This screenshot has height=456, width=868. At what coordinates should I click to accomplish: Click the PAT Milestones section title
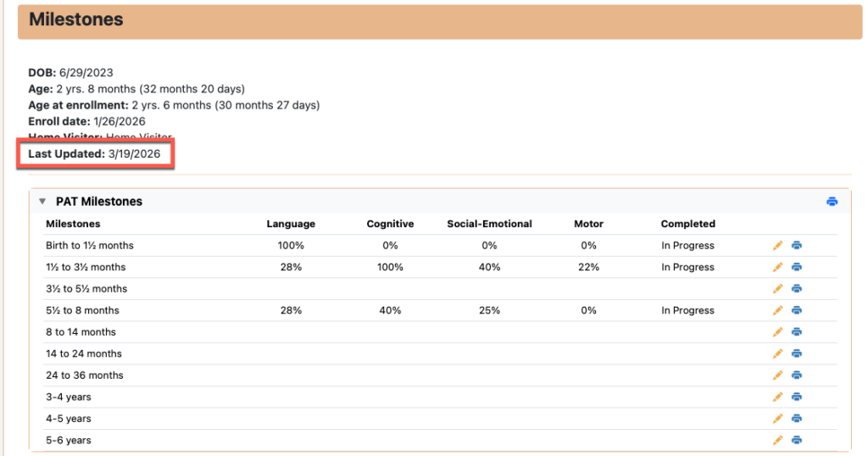click(99, 202)
